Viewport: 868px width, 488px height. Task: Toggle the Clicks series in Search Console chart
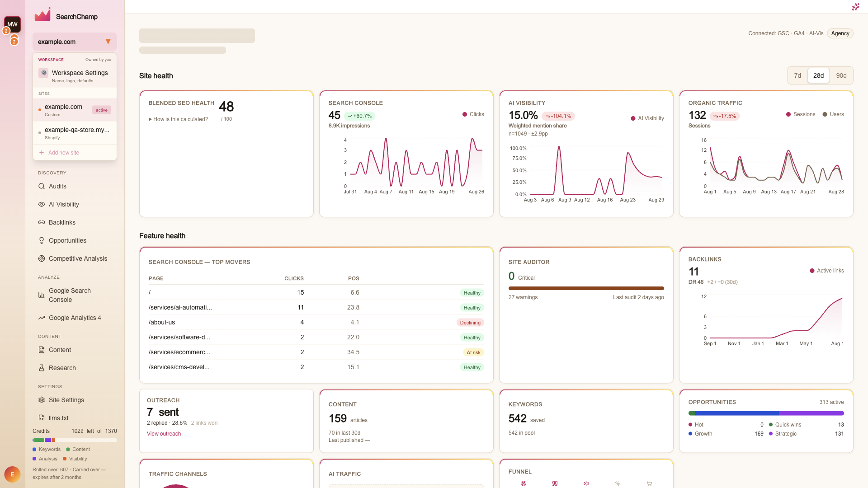(x=473, y=114)
